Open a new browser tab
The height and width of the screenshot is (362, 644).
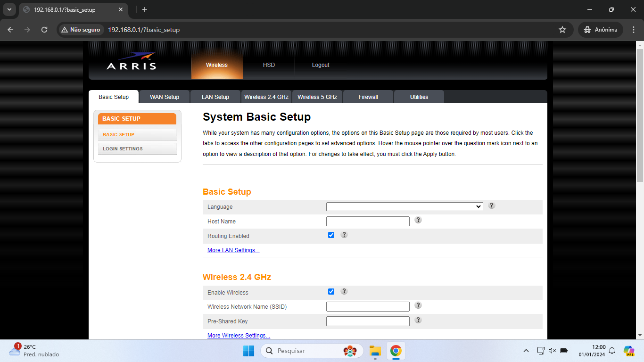click(145, 9)
